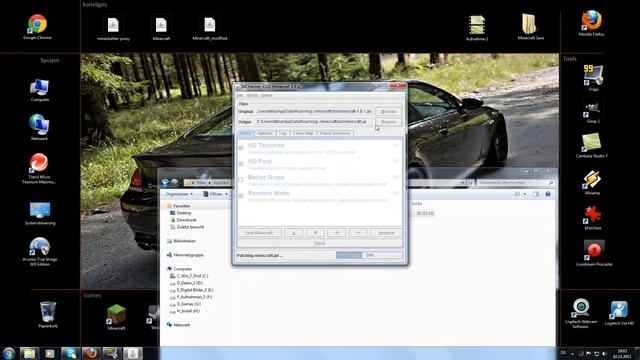
Task: Toggle HD Textures mod checkbox
Action: 241,147
